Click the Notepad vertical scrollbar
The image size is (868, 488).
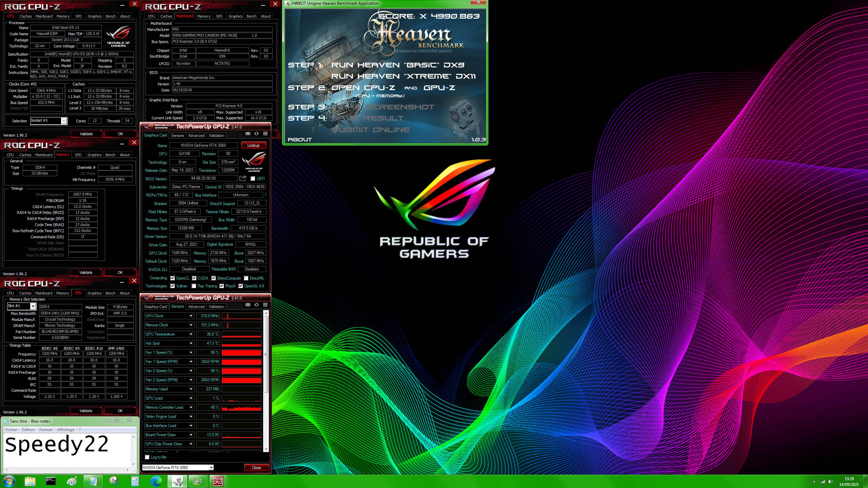(x=134, y=450)
